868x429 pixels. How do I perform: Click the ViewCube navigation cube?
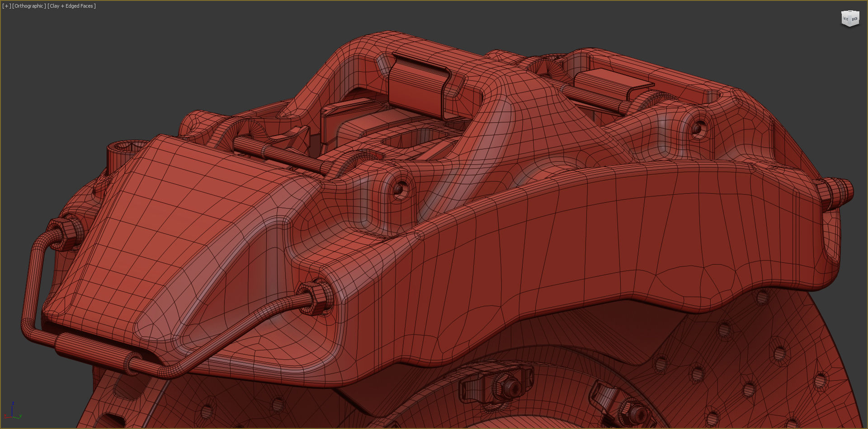point(850,19)
